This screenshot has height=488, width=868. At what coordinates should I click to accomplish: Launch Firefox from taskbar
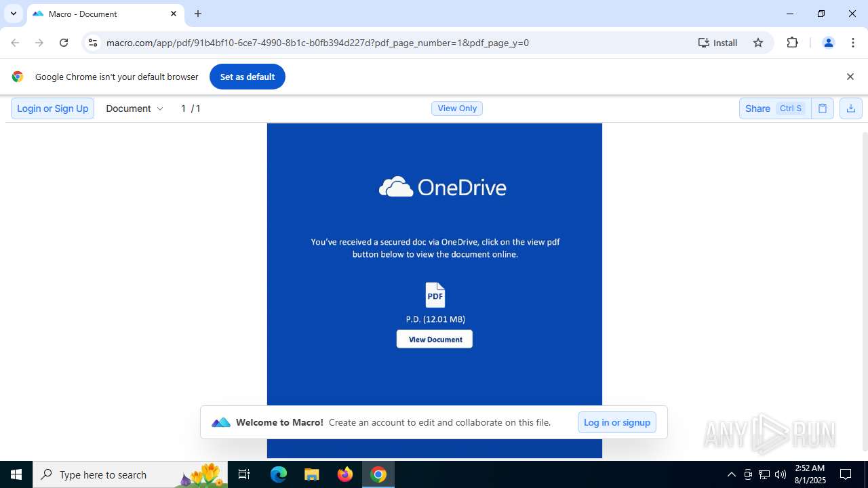click(345, 474)
